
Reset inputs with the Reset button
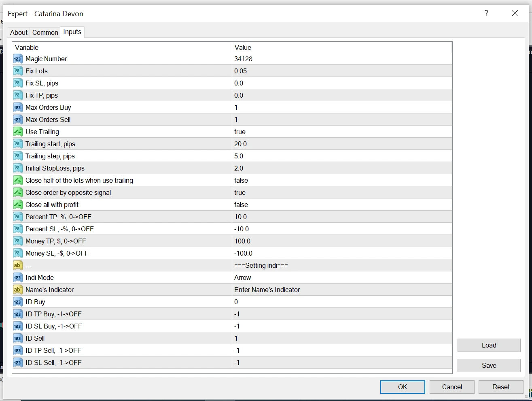(x=501, y=387)
